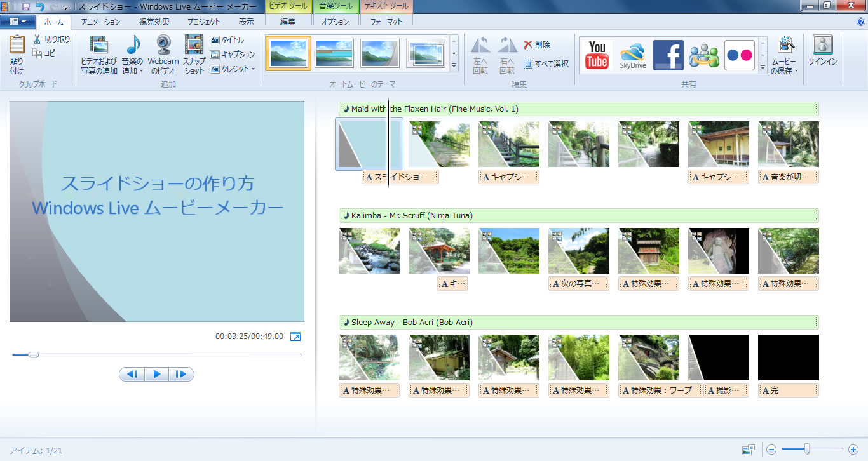
Task: Add videos and photos
Action: click(98, 55)
